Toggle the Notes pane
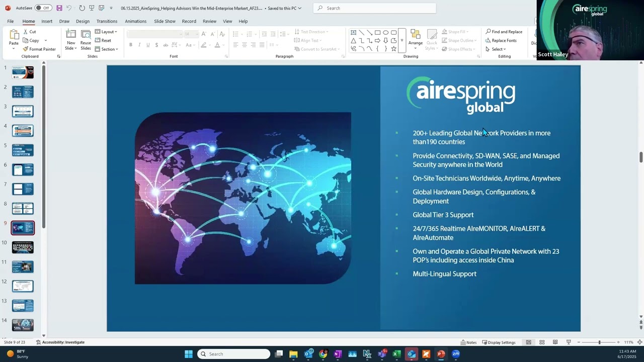This screenshot has width=644, height=362. [x=468, y=342]
